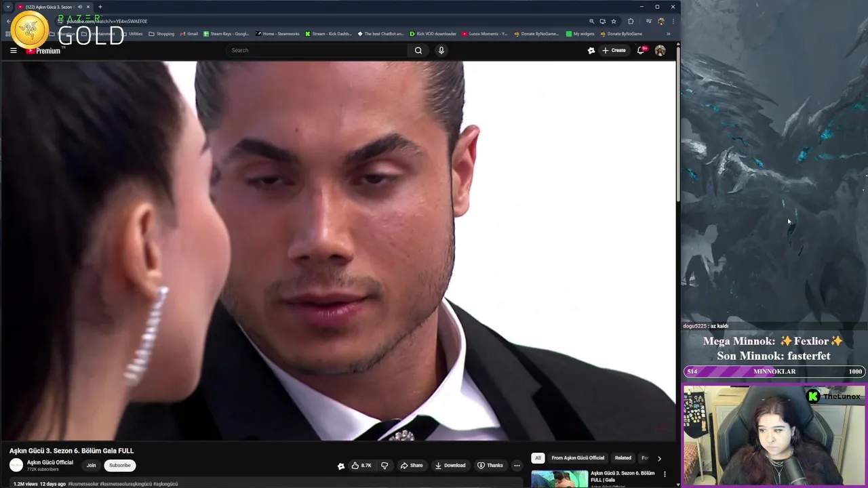Click the #aşkıngücü hashtag
The image size is (868, 488).
(165, 484)
